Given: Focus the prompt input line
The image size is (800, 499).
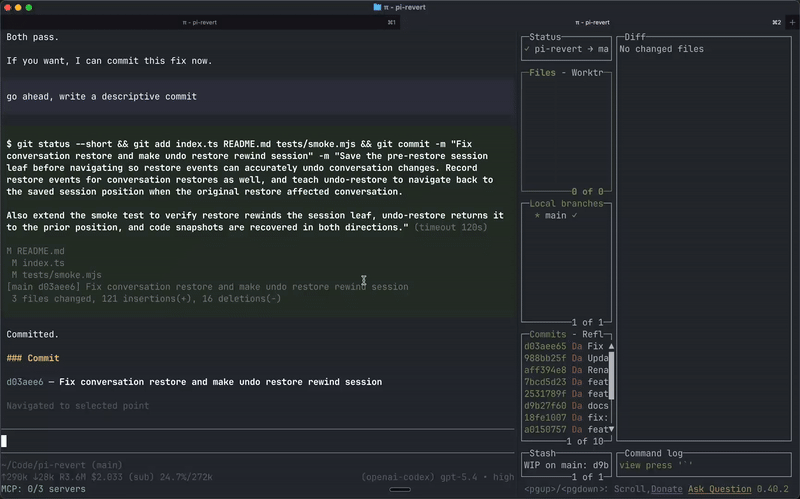Looking at the screenshot, I should coord(258,441).
